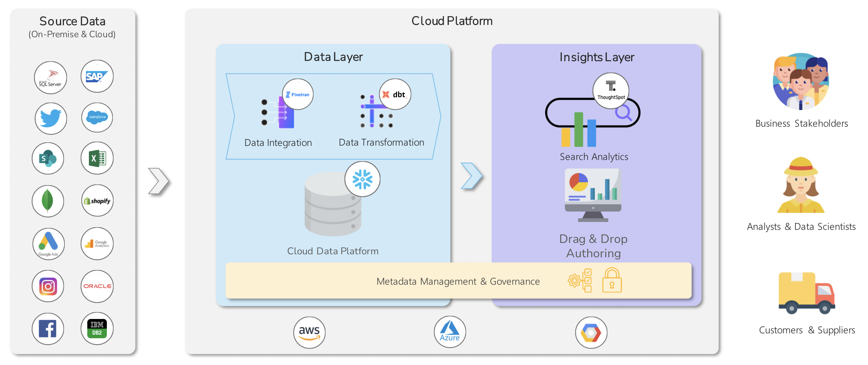This screenshot has width=868, height=365.
Task: Select the Cloud Data Platform label
Action: pyautogui.click(x=333, y=251)
